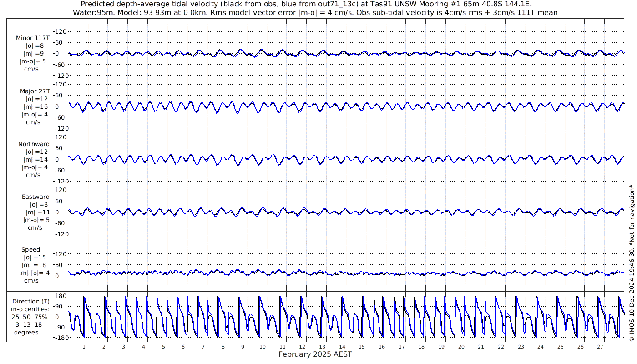Click the 120 tick label on Speed axis
This screenshot has height=364, width=637.
coord(61,254)
